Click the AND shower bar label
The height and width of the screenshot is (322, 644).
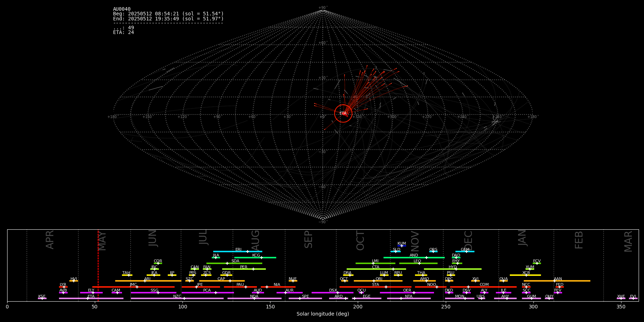coord(414,255)
